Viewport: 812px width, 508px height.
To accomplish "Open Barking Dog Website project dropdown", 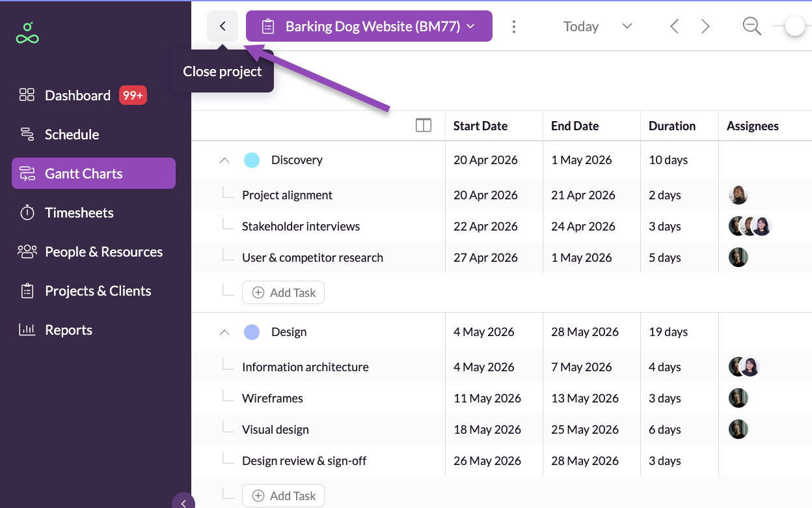I will pos(369,27).
